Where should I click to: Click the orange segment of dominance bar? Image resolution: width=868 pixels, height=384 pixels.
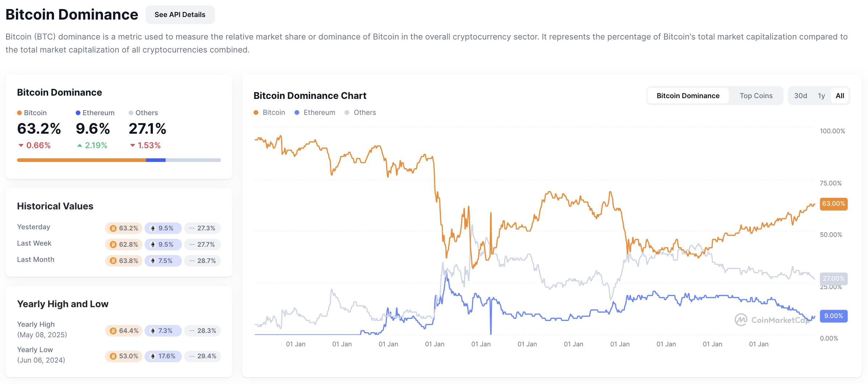click(x=82, y=160)
